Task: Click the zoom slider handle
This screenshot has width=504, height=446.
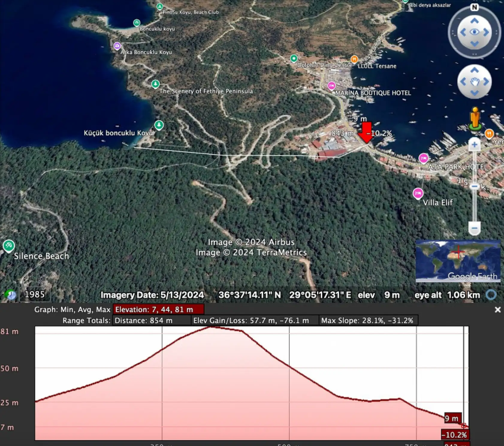Action: coord(475,186)
